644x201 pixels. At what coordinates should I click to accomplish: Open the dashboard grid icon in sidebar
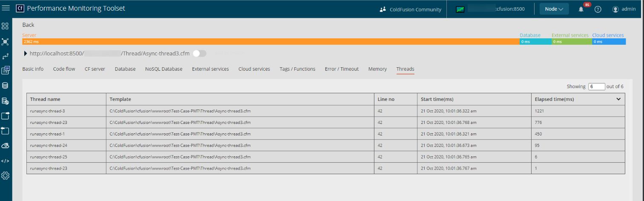5,26
